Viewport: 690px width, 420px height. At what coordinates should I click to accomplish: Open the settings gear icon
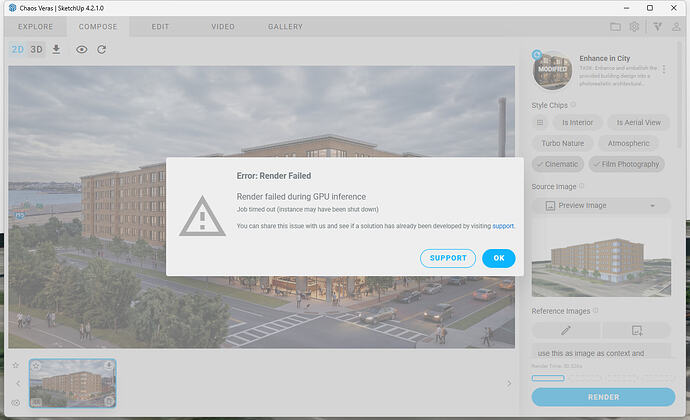634,27
